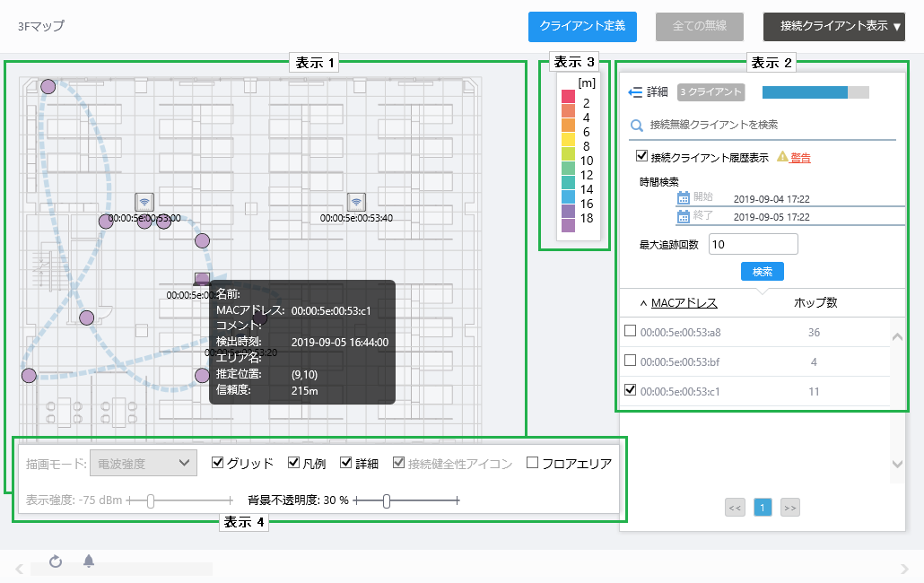Select page 1 in pagination
Image resolution: width=924 pixels, height=583 pixels.
click(x=763, y=508)
